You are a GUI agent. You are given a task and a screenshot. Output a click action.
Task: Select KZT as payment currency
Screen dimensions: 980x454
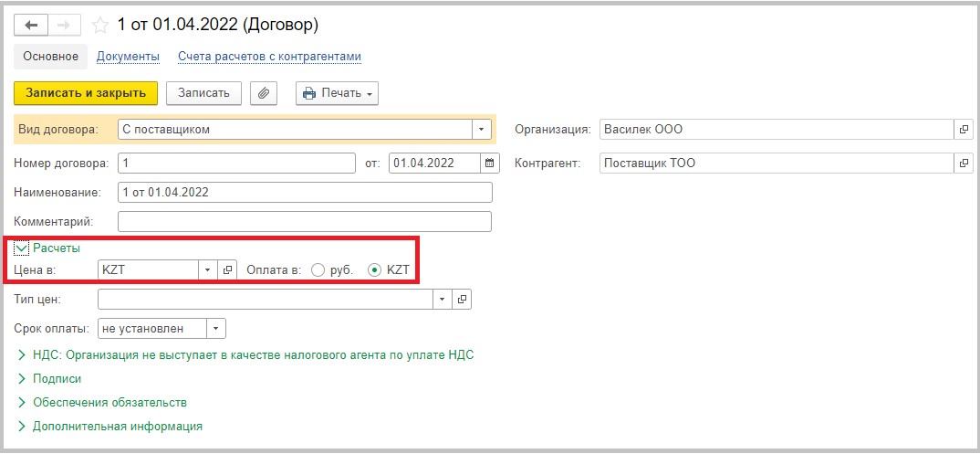coord(375,270)
